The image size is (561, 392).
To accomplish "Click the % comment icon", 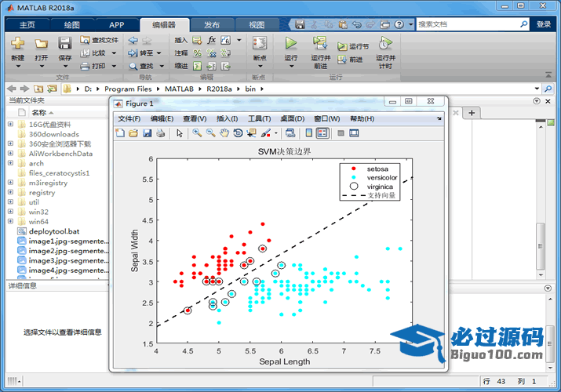I will (x=197, y=53).
